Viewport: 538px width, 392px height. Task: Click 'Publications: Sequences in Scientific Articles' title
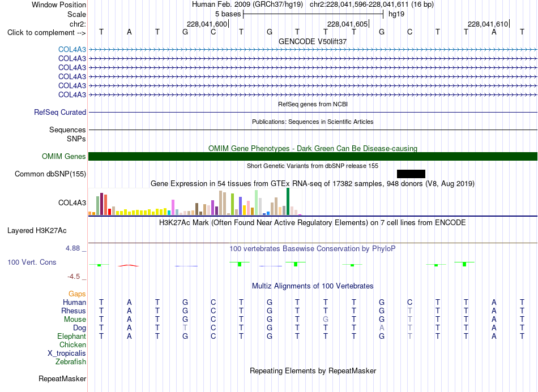pyautogui.click(x=313, y=122)
